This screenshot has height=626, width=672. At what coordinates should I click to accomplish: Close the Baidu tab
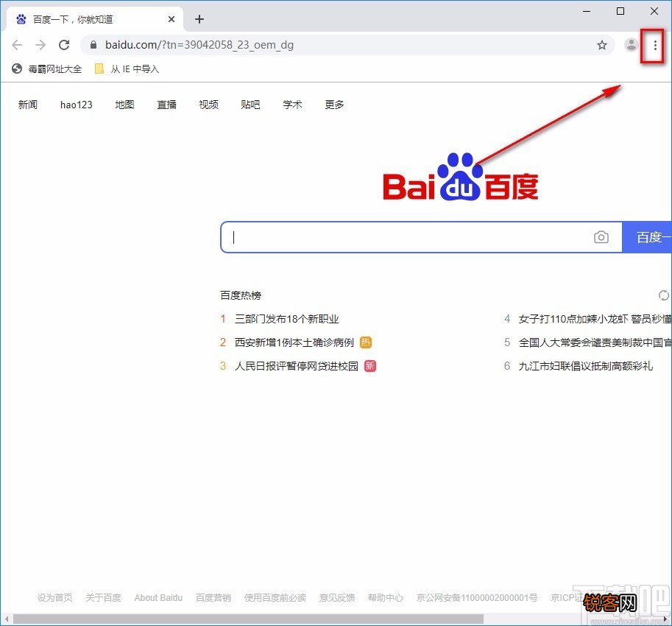(x=171, y=19)
